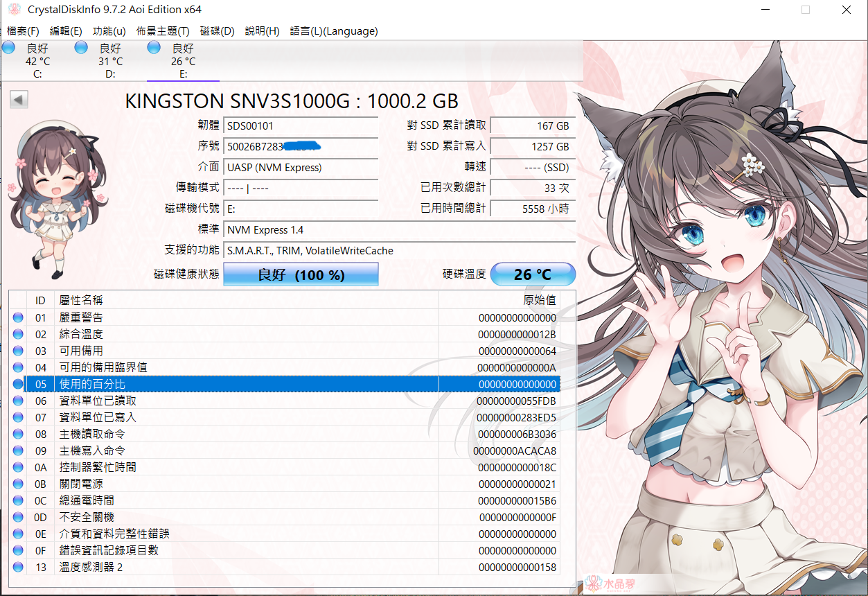Click the status orb for 介質和資料完整性錯誤 row

tap(18, 534)
